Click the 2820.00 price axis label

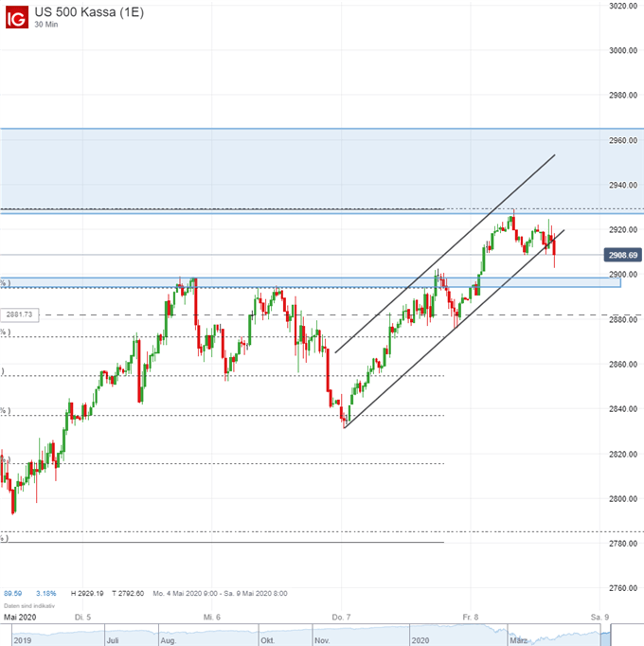tap(623, 454)
